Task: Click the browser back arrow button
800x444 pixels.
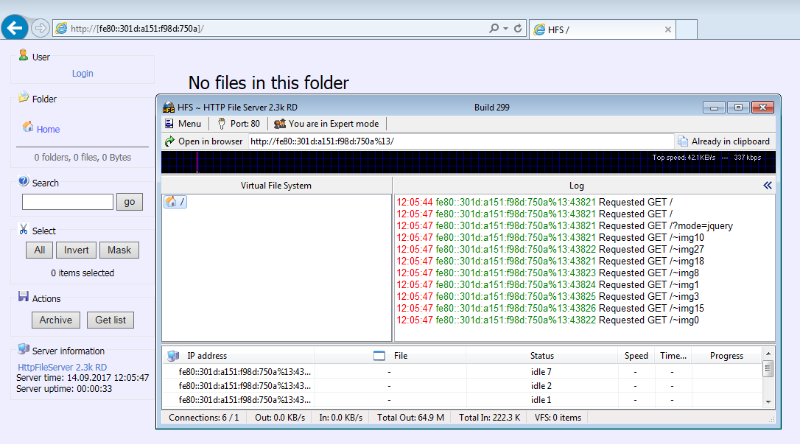Action: (x=15, y=28)
